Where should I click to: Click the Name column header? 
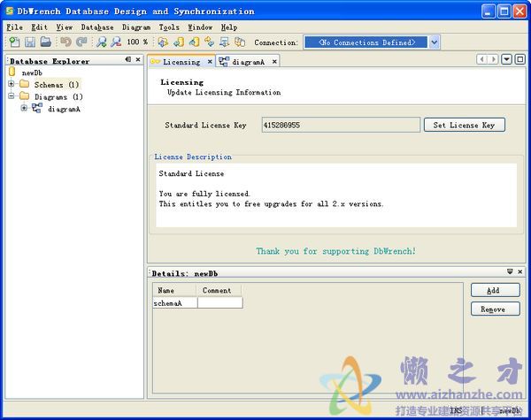click(x=174, y=290)
